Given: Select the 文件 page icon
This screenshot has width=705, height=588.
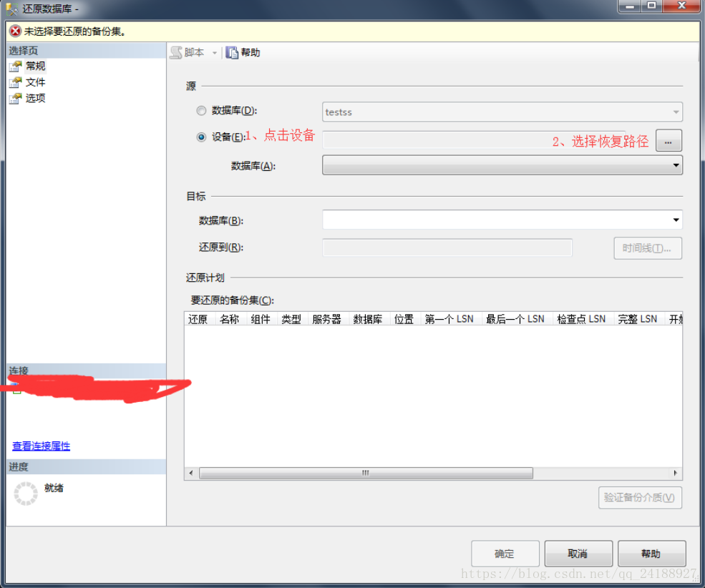Looking at the screenshot, I should pyautogui.click(x=15, y=82).
